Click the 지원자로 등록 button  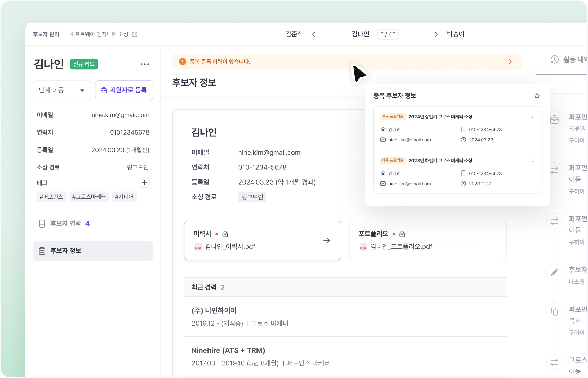(124, 90)
